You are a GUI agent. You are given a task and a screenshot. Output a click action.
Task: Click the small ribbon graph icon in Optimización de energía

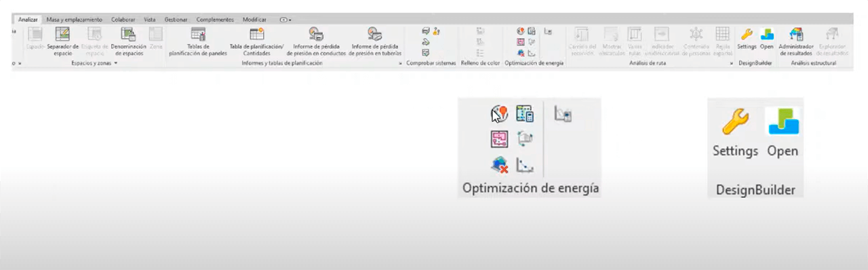532,52
